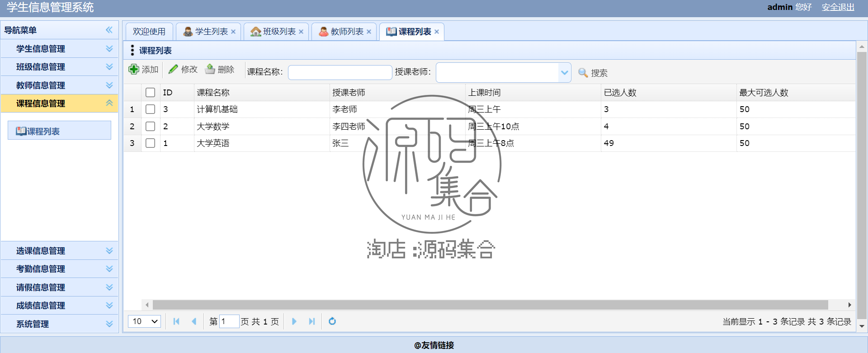
Task: Close the 课程列表 tab
Action: 437,32
